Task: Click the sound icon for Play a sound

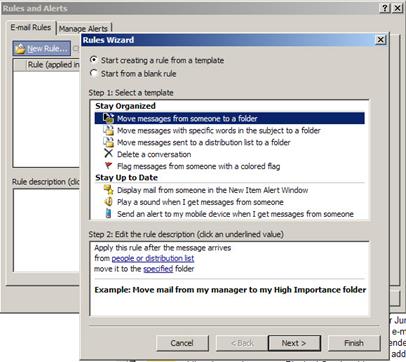Action: tap(108, 201)
